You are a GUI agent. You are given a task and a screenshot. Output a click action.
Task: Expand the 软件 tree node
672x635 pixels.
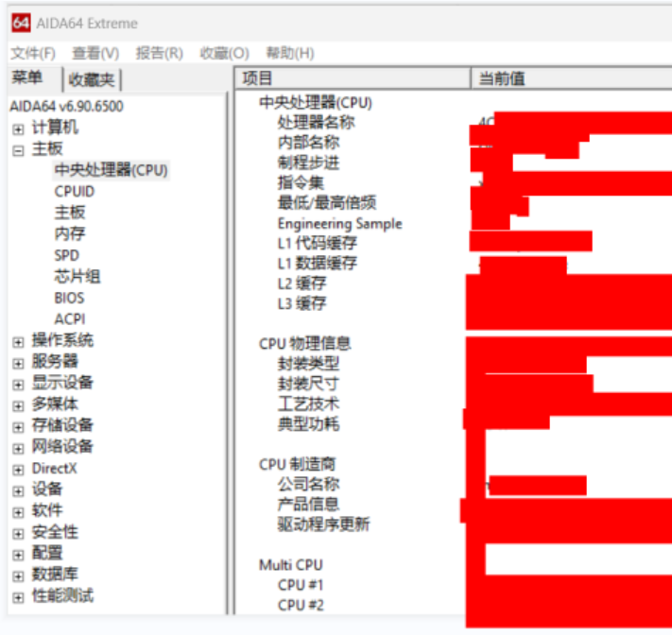pyautogui.click(x=18, y=512)
